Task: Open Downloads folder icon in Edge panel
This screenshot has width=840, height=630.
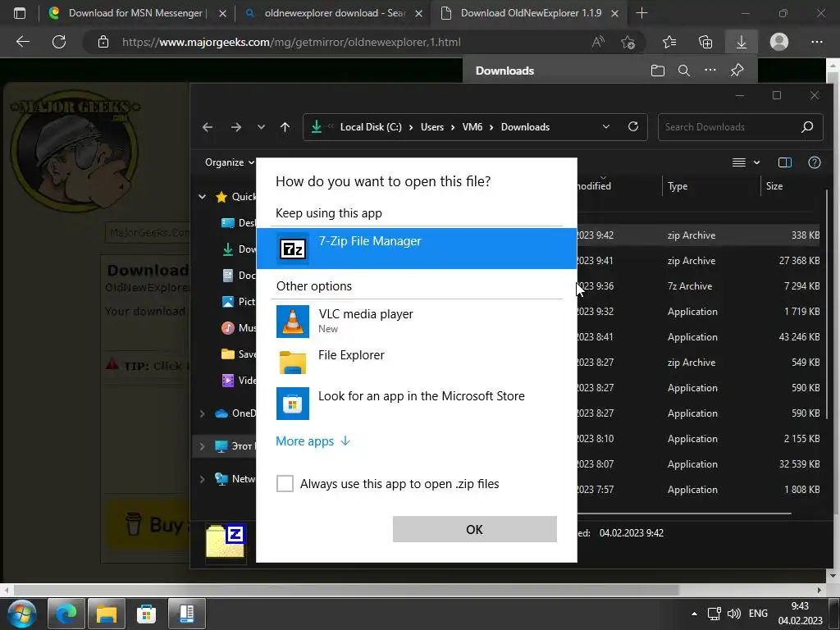Action: click(657, 71)
